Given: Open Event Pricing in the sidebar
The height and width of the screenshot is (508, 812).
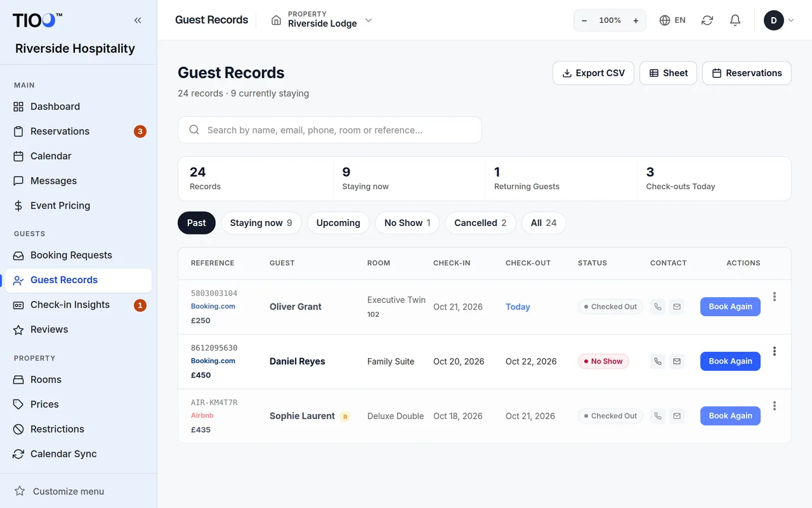Looking at the screenshot, I should (x=78, y=206).
